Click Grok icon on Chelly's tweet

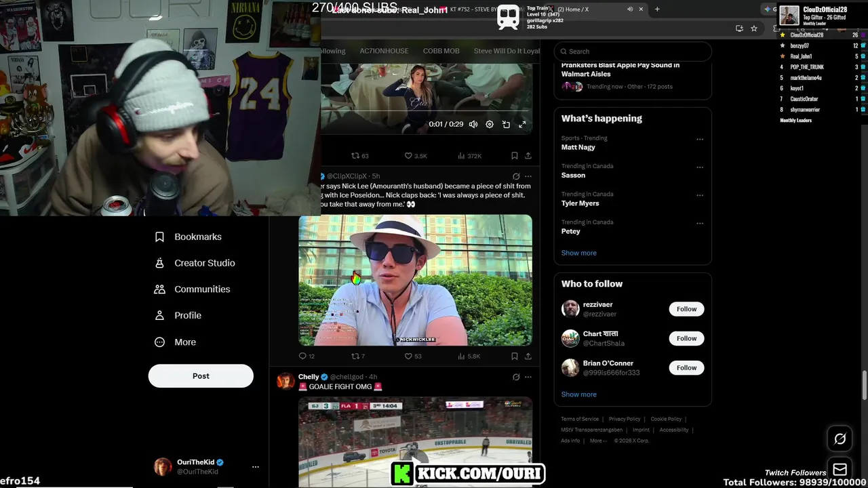pyautogui.click(x=516, y=377)
